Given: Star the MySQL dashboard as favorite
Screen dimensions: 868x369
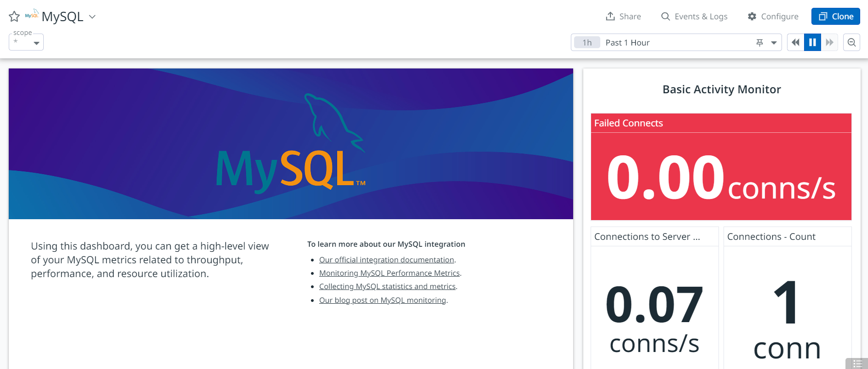Looking at the screenshot, I should (14, 17).
